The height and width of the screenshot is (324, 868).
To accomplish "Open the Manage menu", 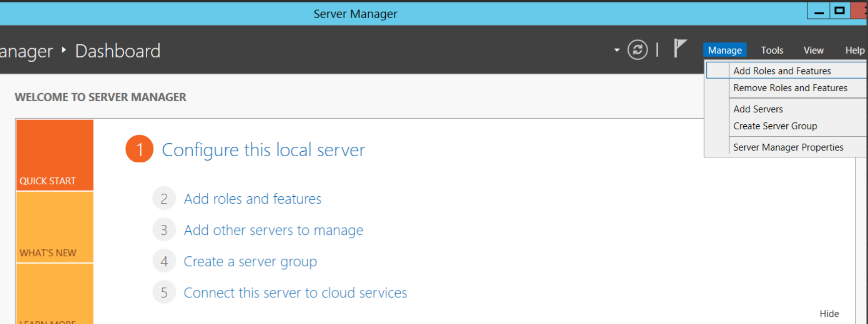I will pyautogui.click(x=725, y=50).
